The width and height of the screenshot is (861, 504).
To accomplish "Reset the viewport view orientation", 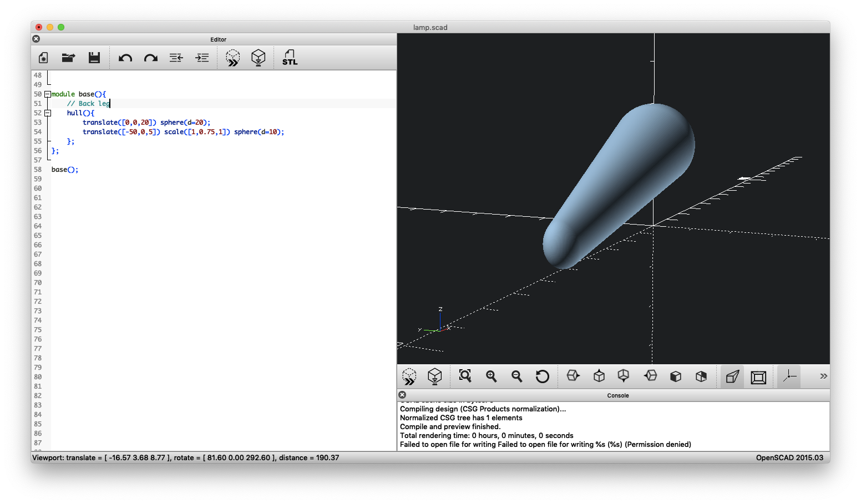I will [543, 376].
